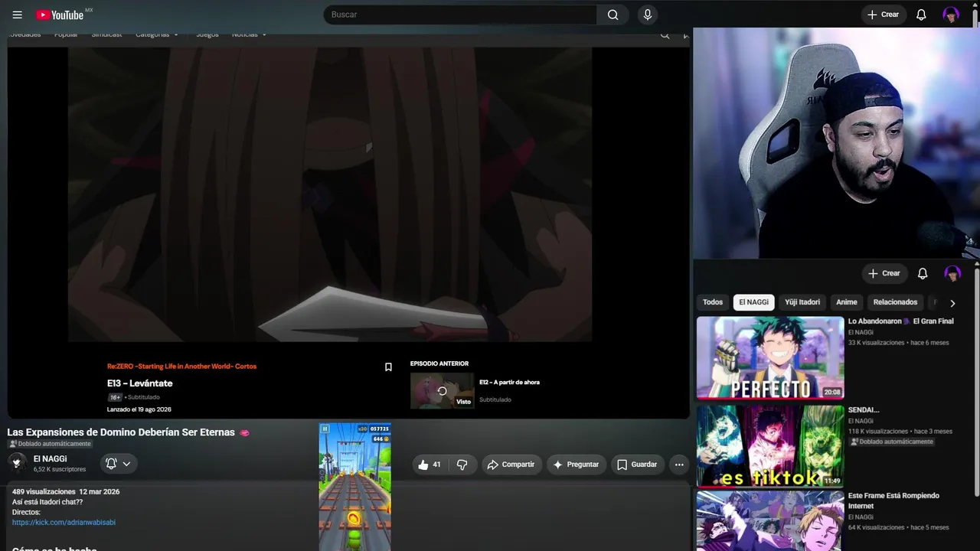Open the kick.com/adrianwabisabi link
Viewport: 980px width, 551px height.
click(64, 523)
